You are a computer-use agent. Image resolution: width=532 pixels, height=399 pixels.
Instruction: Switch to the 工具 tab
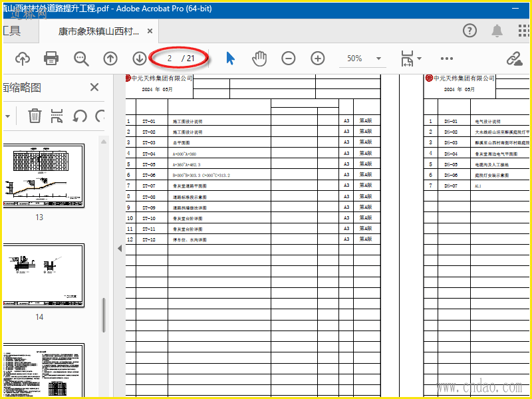[12, 31]
